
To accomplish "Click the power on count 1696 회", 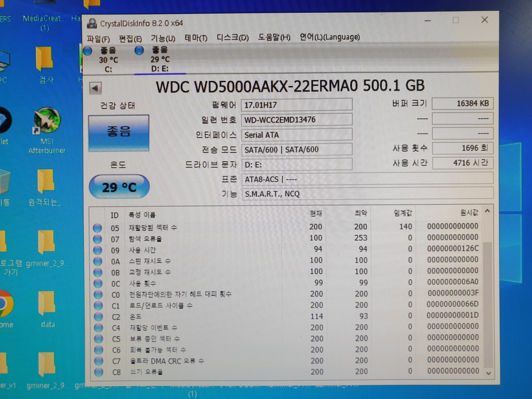I will (x=463, y=148).
